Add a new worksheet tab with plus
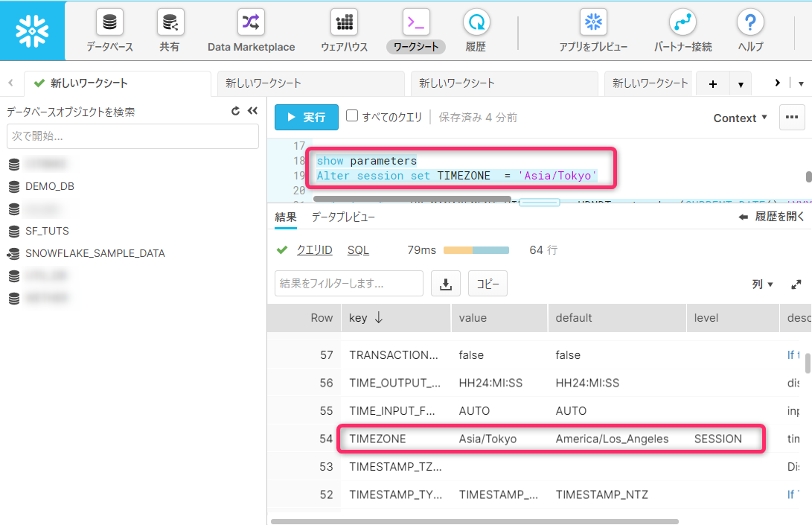This screenshot has height=525, width=812. click(x=713, y=84)
